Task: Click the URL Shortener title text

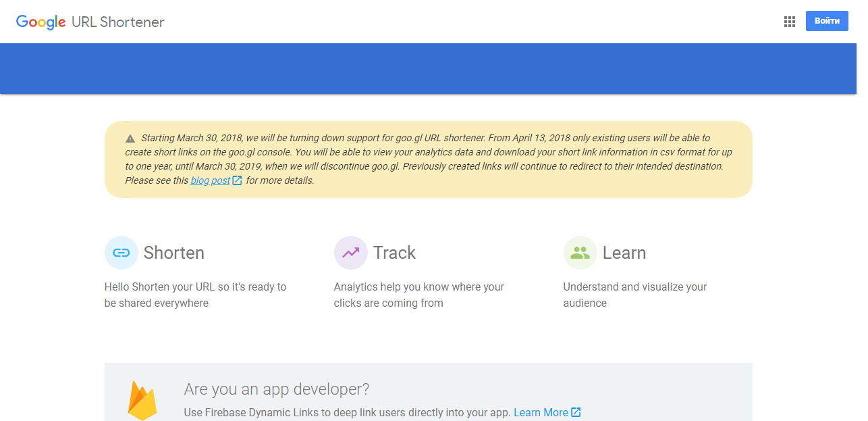Action: pos(118,22)
